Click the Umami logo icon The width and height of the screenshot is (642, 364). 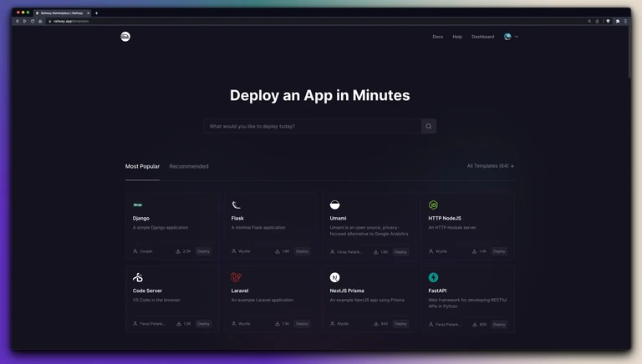click(x=335, y=205)
